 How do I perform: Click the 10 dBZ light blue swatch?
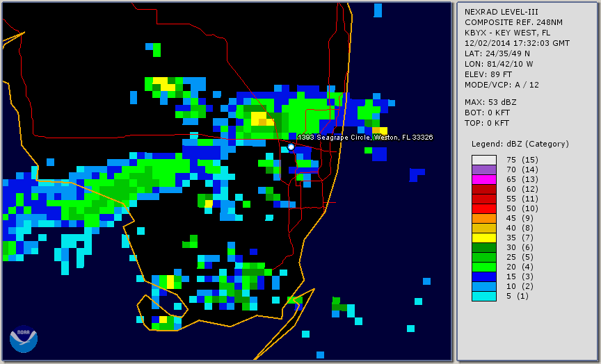(483, 287)
